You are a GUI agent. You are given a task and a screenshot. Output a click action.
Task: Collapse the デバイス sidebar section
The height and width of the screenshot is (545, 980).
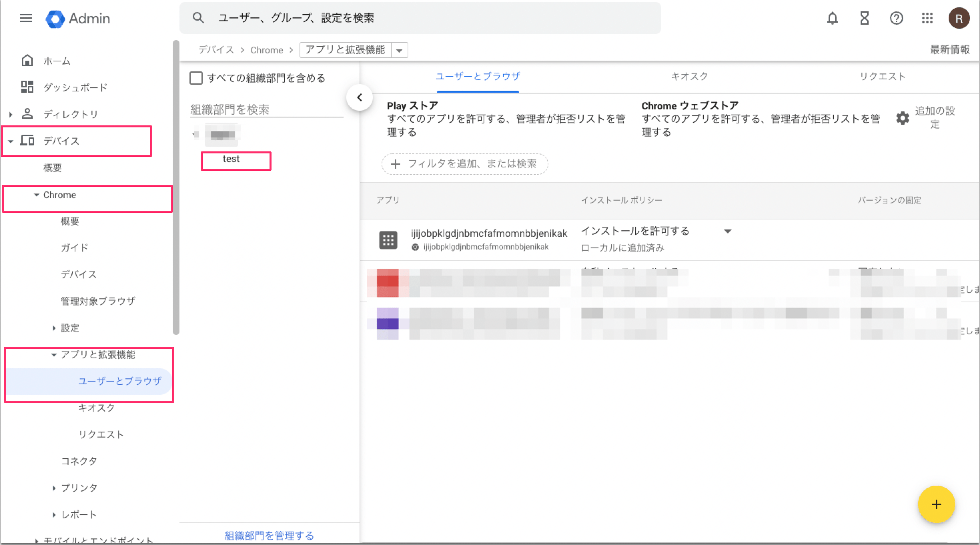click(11, 141)
